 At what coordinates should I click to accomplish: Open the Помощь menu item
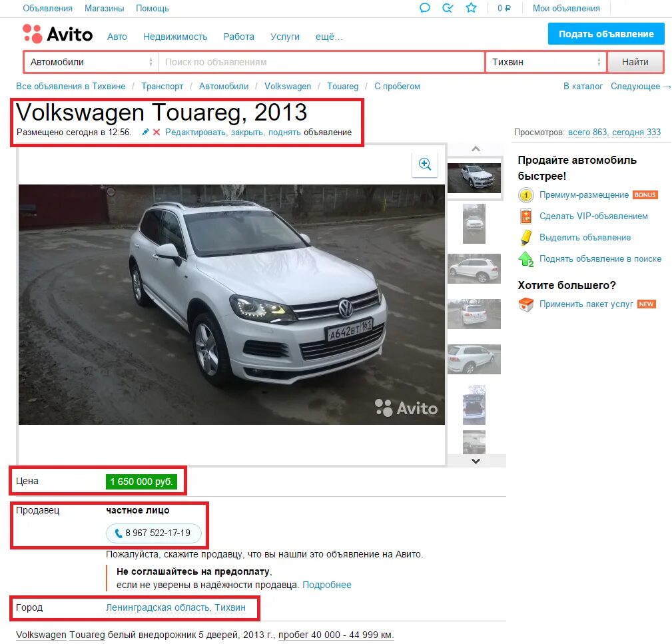coord(152,8)
